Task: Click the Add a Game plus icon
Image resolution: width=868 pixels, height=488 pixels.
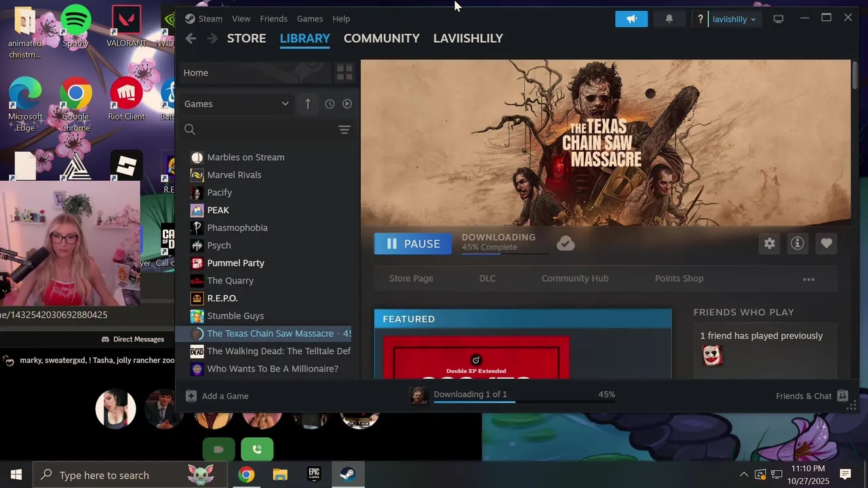Action: [191, 396]
